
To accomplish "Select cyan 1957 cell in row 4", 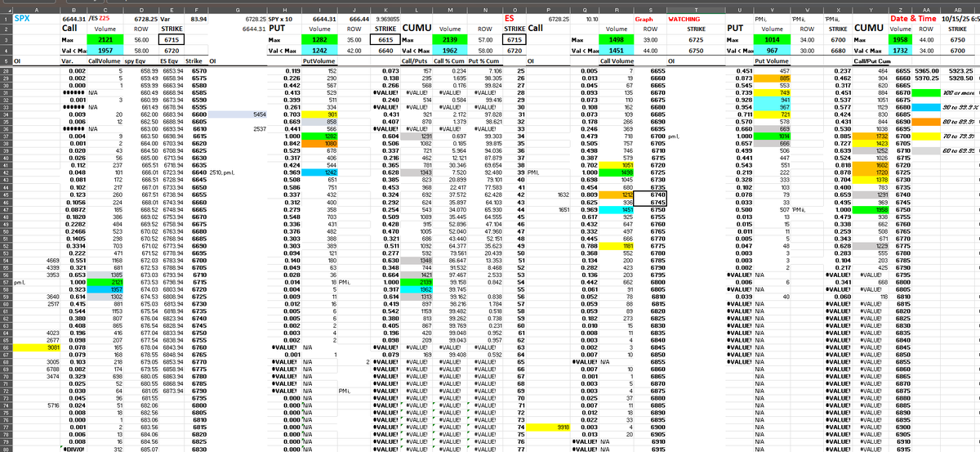I will click(x=106, y=50).
